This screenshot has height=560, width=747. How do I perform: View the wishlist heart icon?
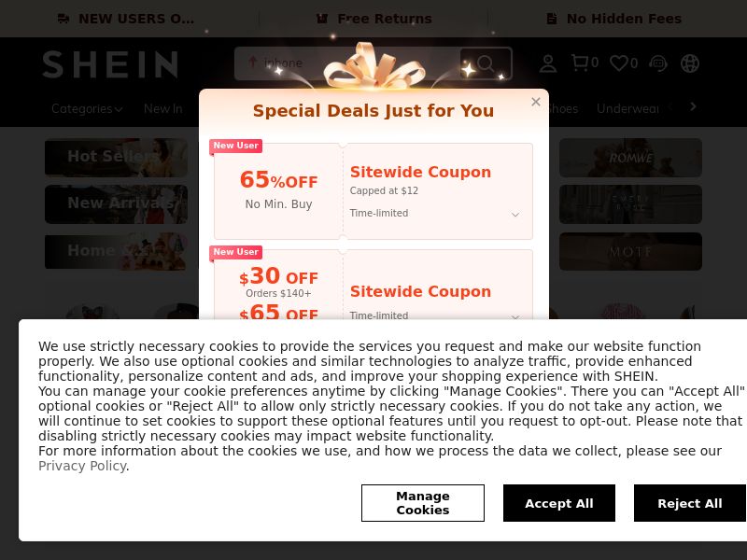618,63
